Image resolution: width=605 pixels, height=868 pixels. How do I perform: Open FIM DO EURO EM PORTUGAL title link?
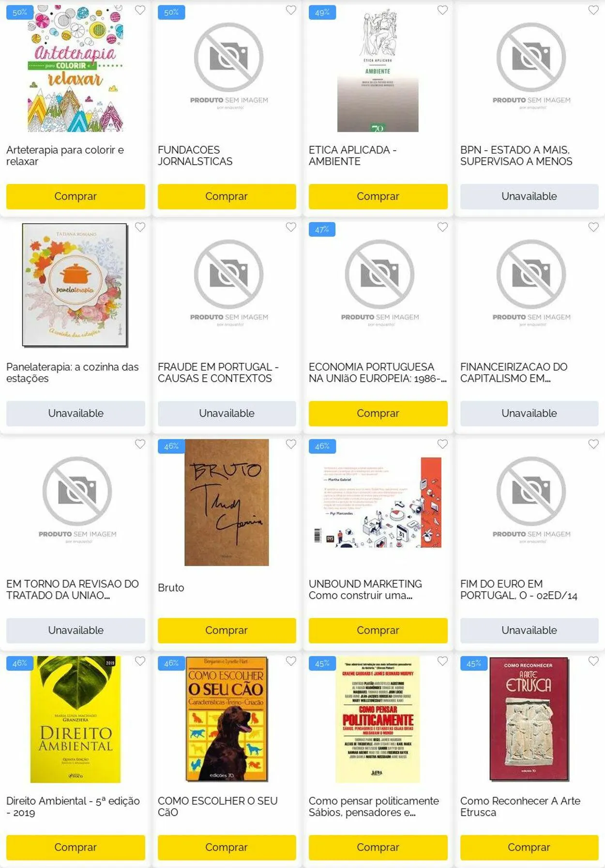click(518, 590)
